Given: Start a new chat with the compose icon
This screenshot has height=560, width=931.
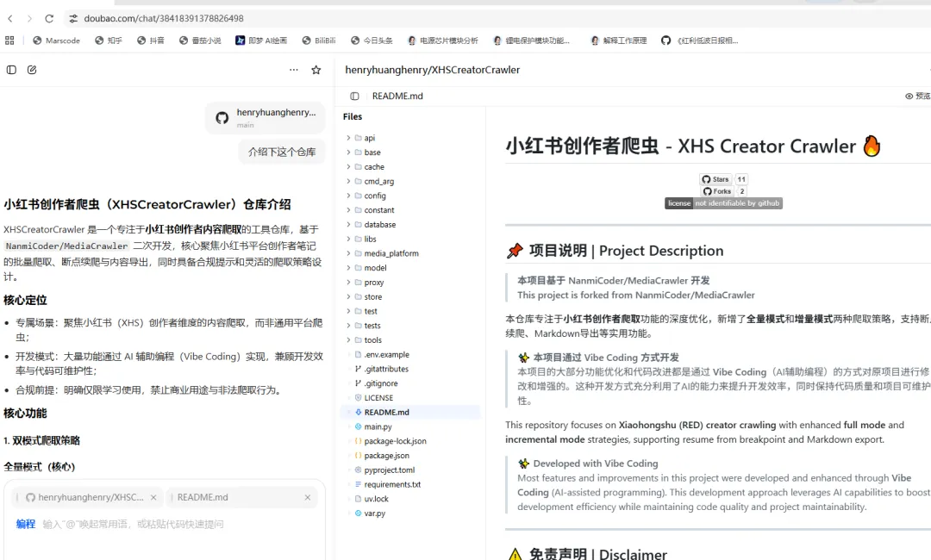Looking at the screenshot, I should tap(32, 70).
